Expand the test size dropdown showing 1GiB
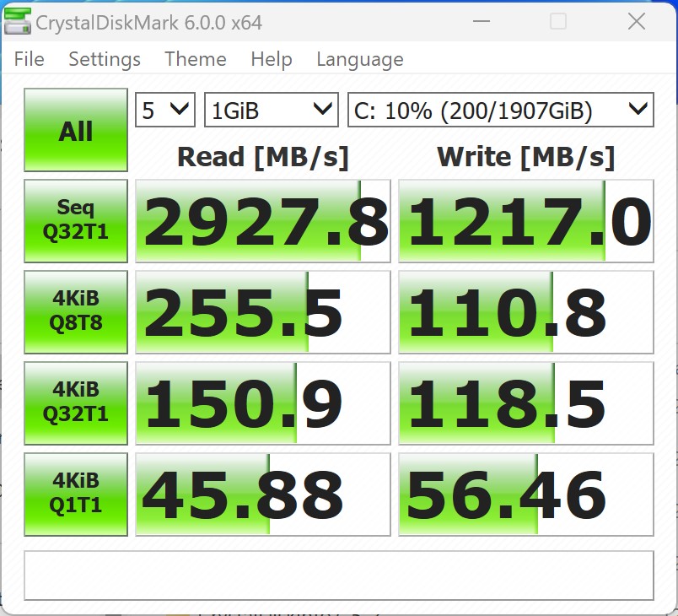The image size is (678, 616). 271,110
